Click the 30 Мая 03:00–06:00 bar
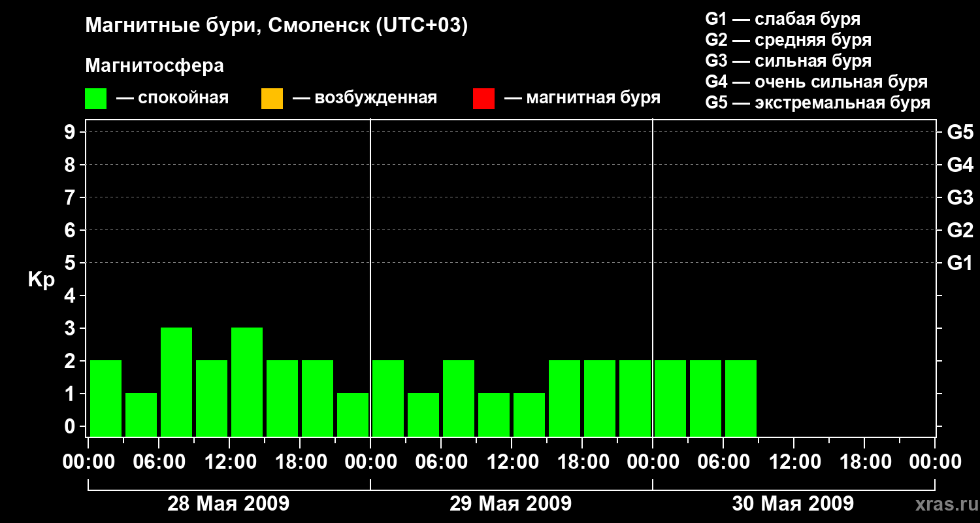Screen dimensions: 980x523 pyautogui.click(x=706, y=398)
